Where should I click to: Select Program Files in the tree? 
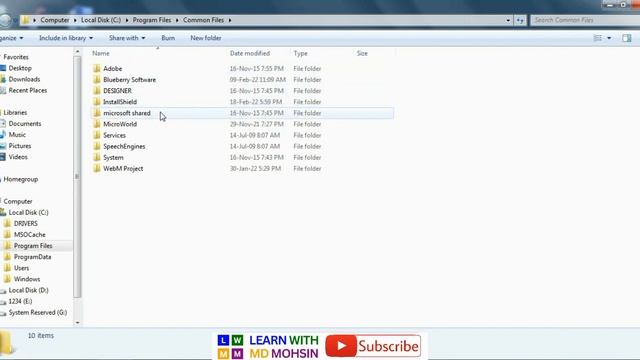coord(33,246)
